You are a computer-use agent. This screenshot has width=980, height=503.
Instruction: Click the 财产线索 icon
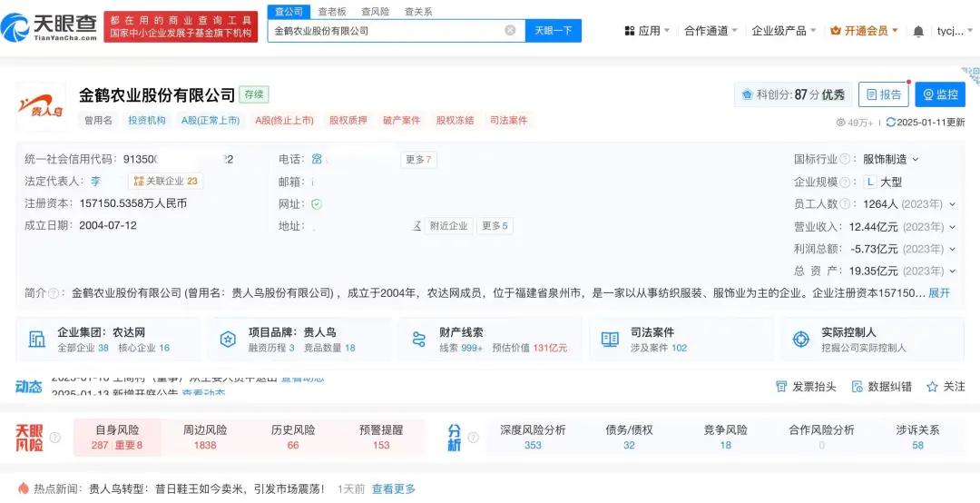(418, 339)
